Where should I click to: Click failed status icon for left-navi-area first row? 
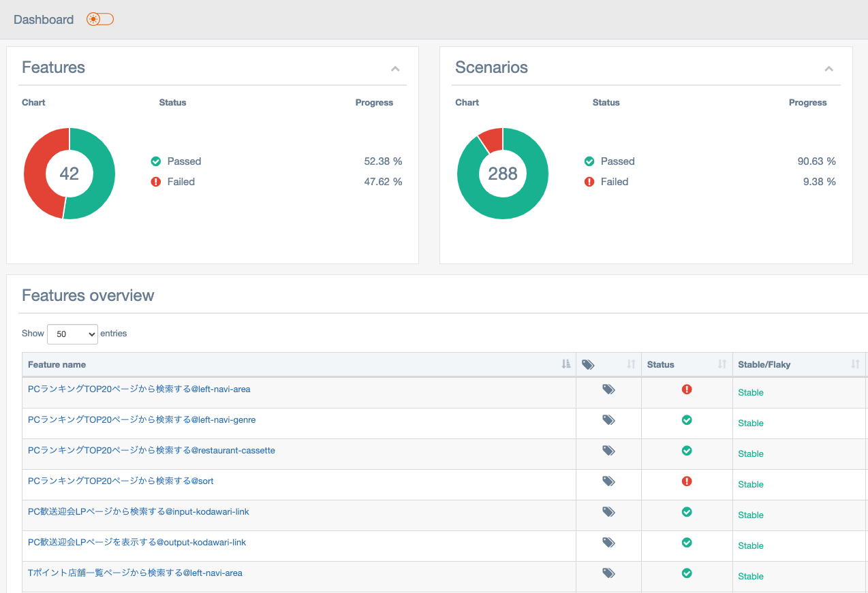point(687,389)
